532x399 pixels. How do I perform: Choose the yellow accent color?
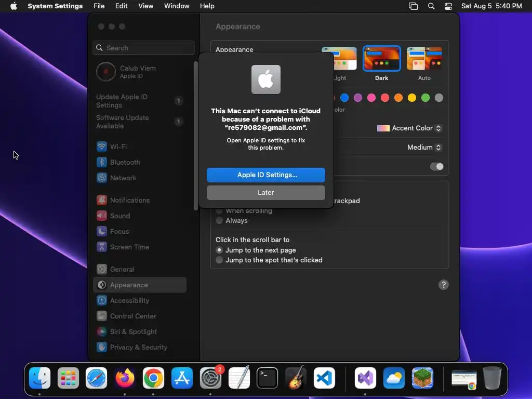point(412,98)
